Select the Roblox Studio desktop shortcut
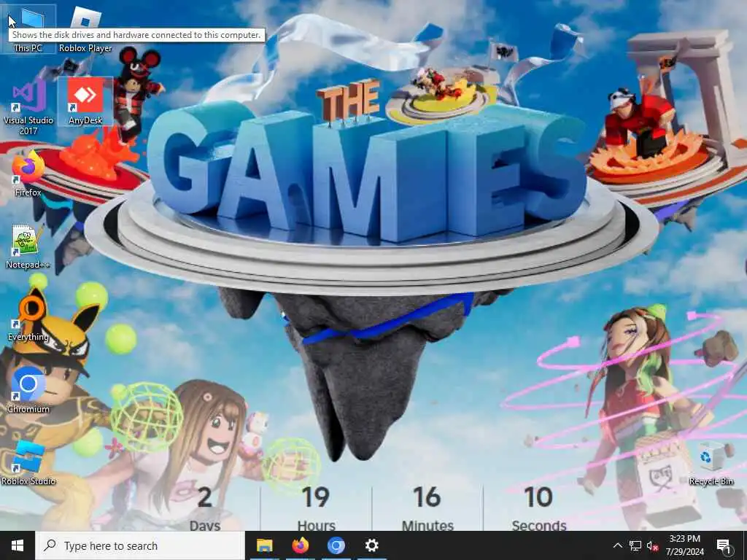Viewport: 747px width, 560px height. (x=28, y=463)
